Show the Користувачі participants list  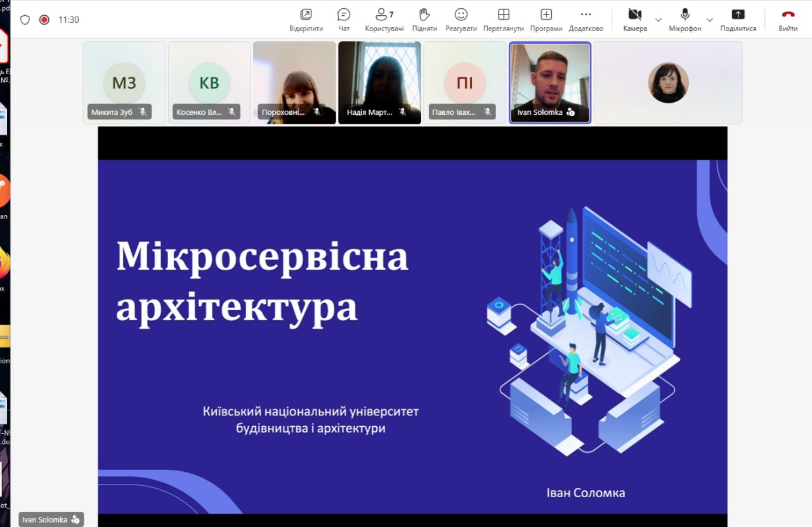tap(384, 19)
